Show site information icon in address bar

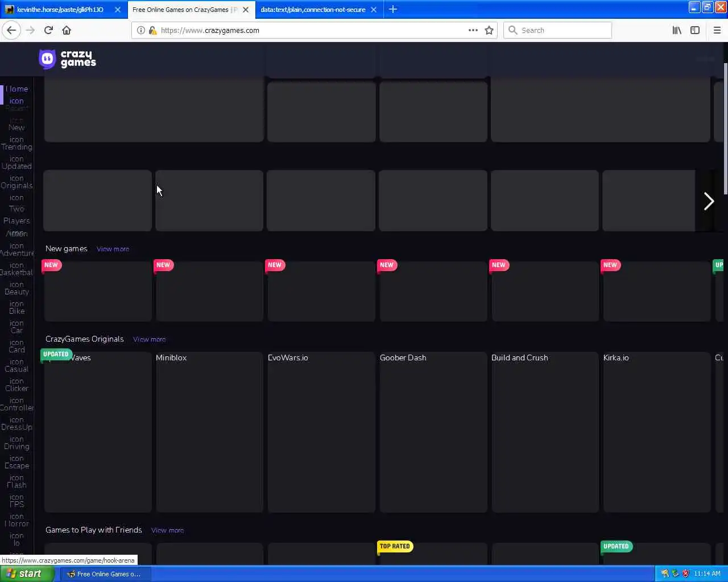(x=141, y=30)
